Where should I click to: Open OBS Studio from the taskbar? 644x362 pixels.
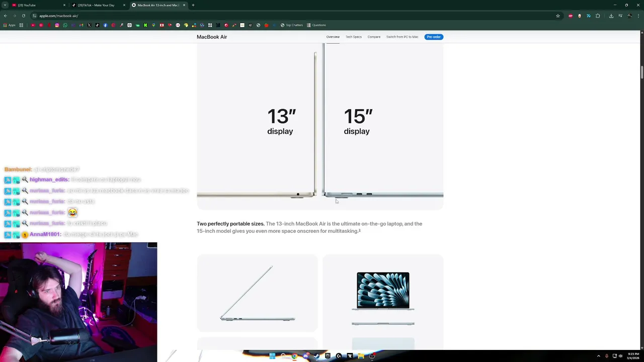(372, 356)
